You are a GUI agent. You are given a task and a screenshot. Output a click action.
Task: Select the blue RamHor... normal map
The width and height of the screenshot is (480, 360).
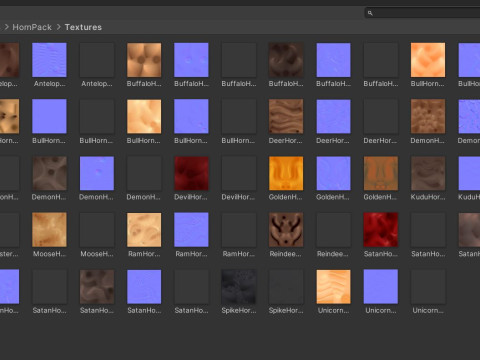[x=191, y=230]
